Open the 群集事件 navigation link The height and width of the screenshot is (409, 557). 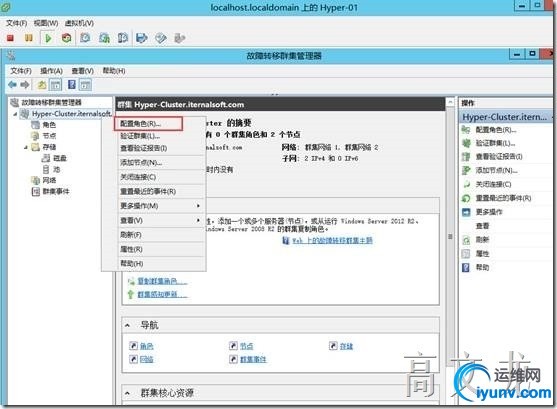click(x=253, y=359)
